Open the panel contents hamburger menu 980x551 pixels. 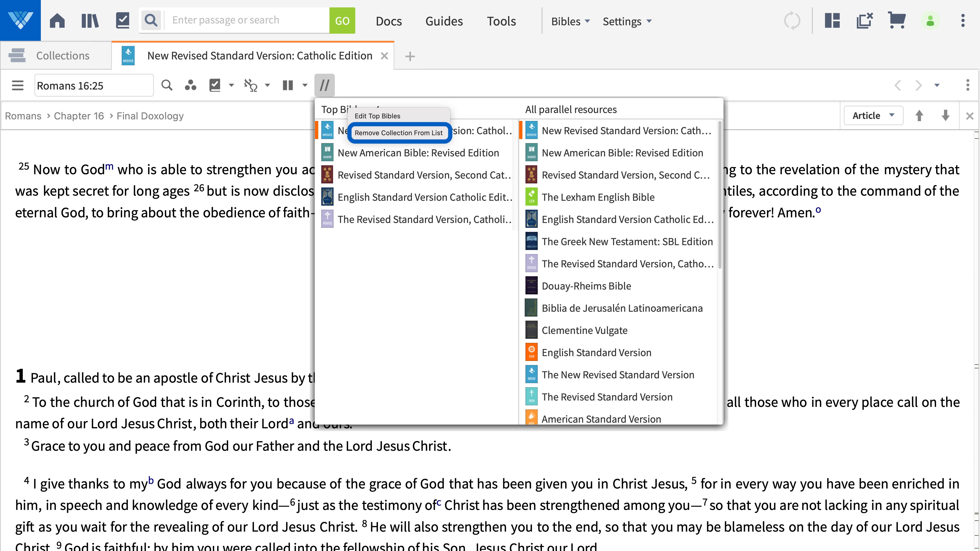coord(18,85)
